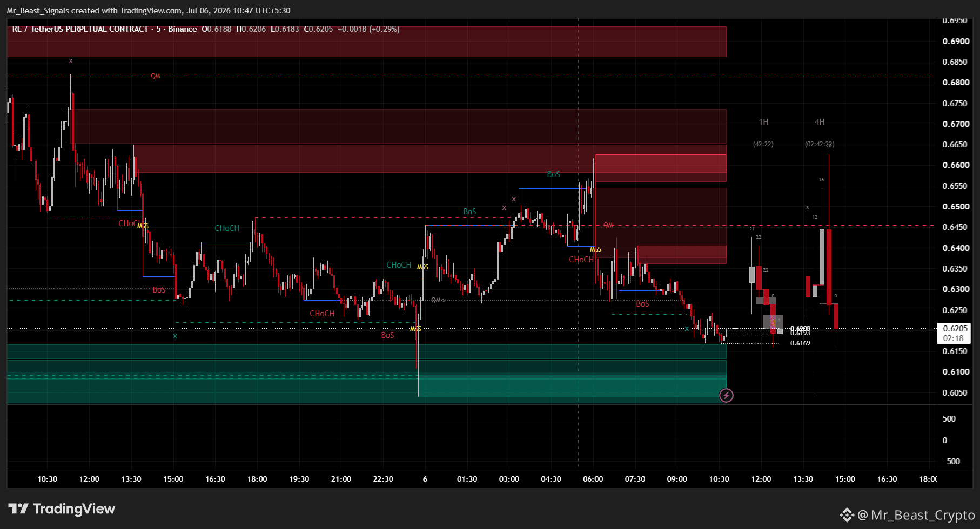Click 0.6050 on the price axis
The height and width of the screenshot is (529, 980).
(x=955, y=393)
